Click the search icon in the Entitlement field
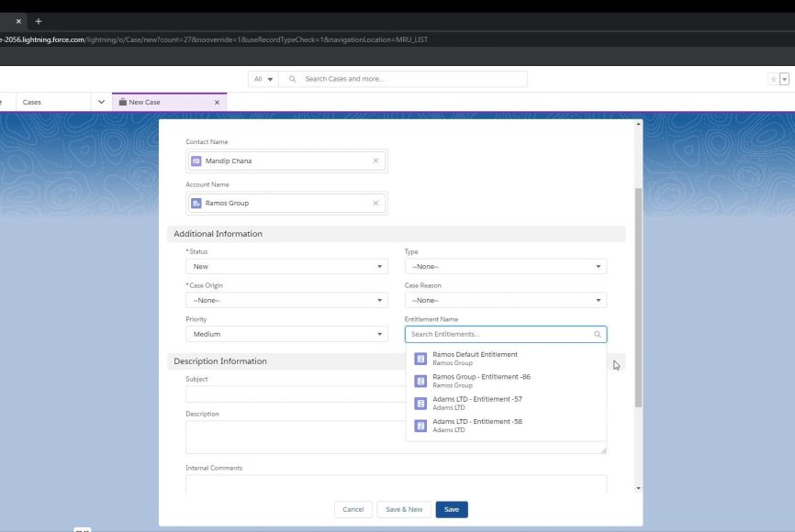This screenshot has width=795, height=532. pos(598,335)
